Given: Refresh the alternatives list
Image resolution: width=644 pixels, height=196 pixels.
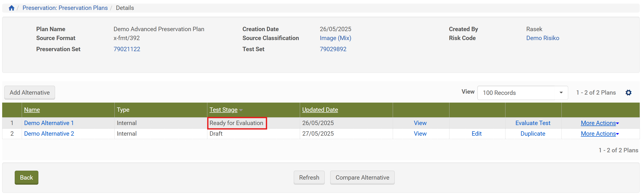Looking at the screenshot, I should coord(309,177).
